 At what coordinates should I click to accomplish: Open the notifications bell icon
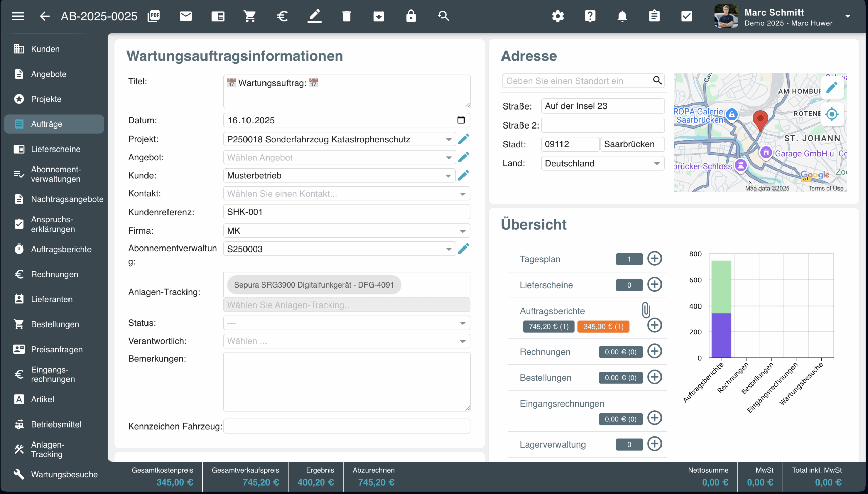point(622,16)
